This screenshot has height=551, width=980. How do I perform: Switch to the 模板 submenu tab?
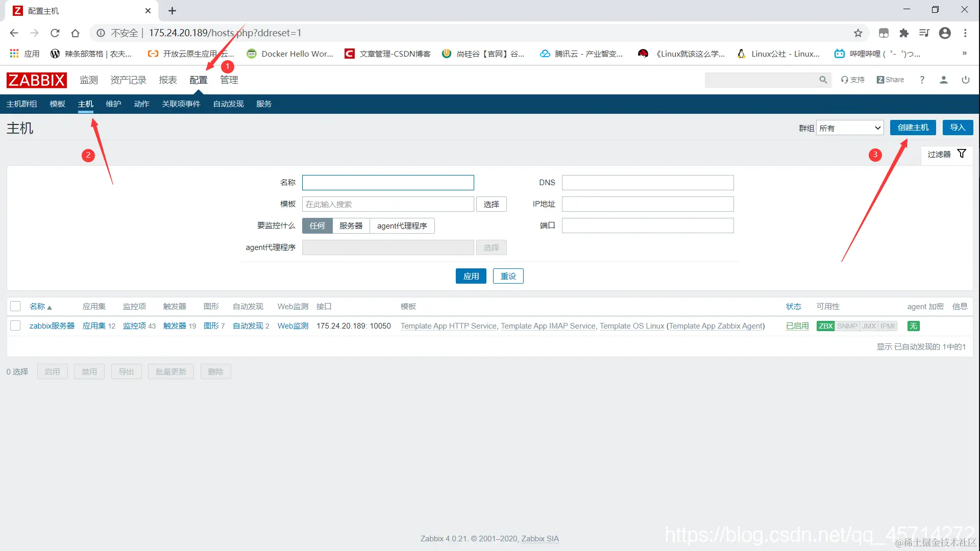(x=57, y=104)
